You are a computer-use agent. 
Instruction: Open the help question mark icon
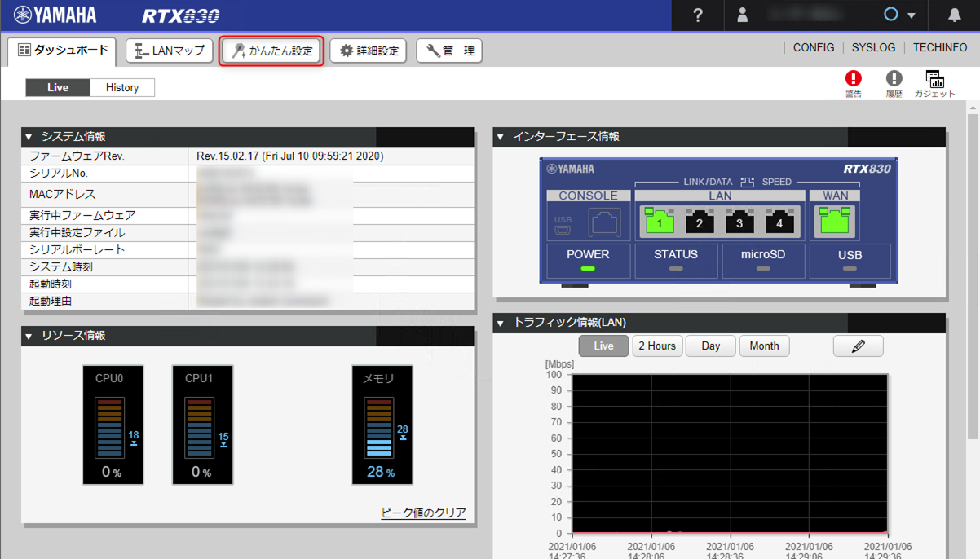click(697, 15)
